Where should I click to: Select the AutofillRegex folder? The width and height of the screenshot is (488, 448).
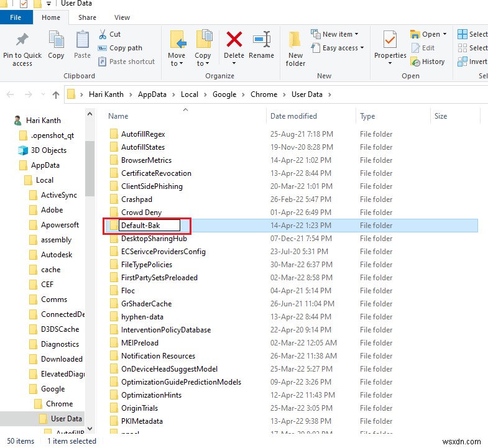click(x=143, y=134)
